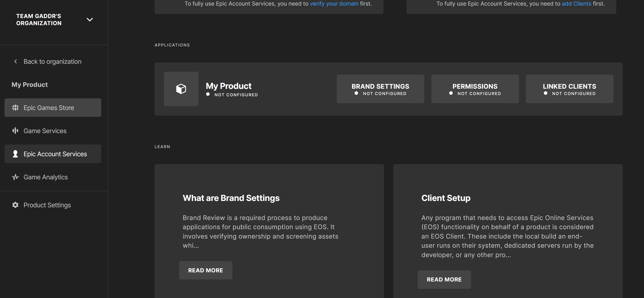Image resolution: width=644 pixels, height=298 pixels.
Task: Open Brand Settings not configured card
Action: pyautogui.click(x=380, y=89)
